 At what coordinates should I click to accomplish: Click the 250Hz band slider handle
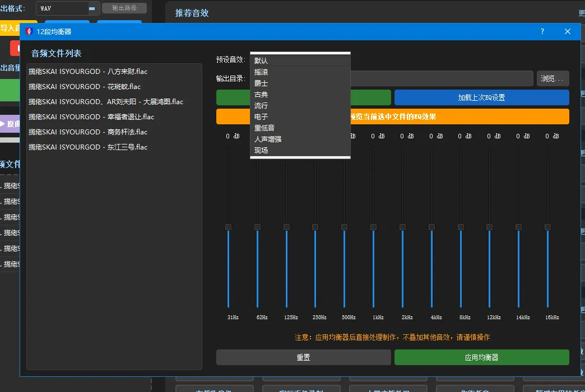315,227
